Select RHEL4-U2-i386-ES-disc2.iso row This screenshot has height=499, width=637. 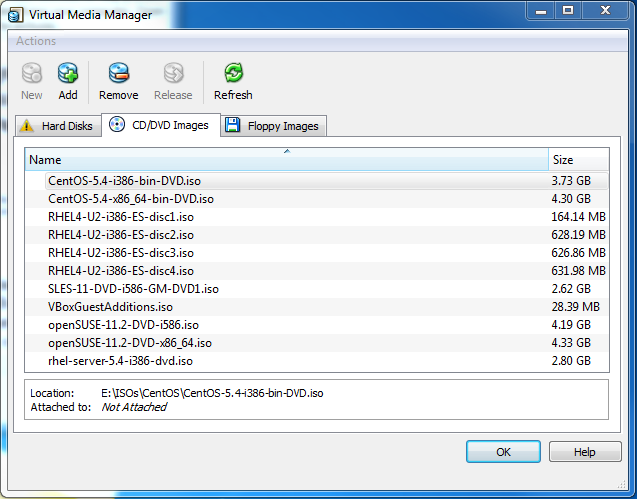click(x=317, y=235)
